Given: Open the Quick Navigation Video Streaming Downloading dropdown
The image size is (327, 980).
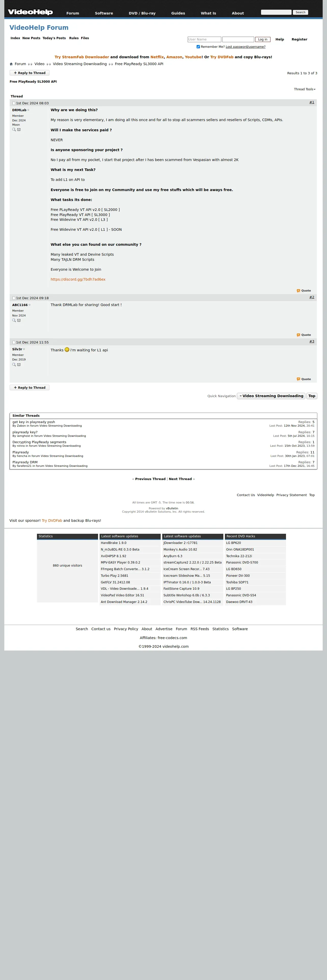Looking at the screenshot, I should [x=271, y=396].
